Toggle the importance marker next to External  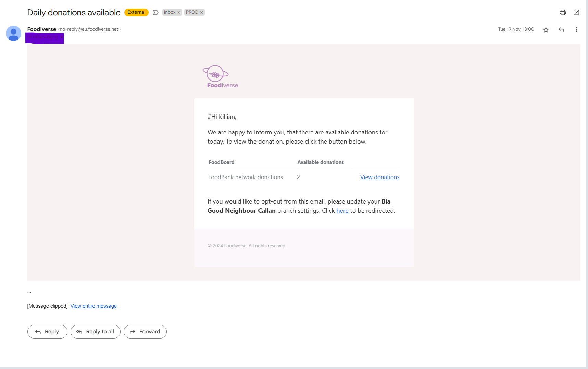155,12
